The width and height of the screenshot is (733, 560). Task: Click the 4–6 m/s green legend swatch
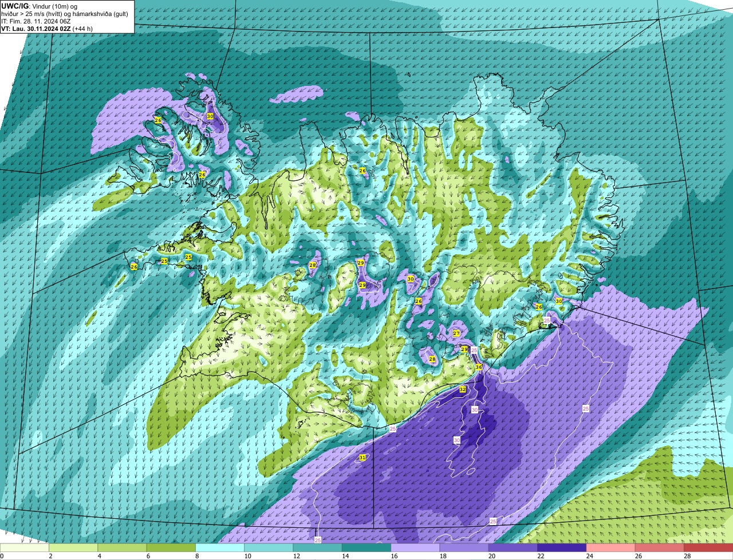tap(123, 548)
